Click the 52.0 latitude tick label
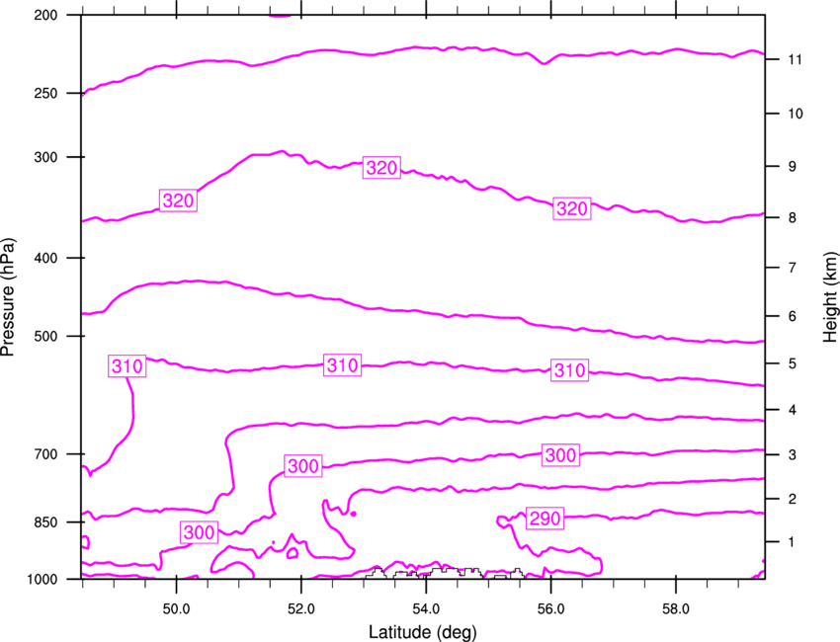 click(x=301, y=609)
